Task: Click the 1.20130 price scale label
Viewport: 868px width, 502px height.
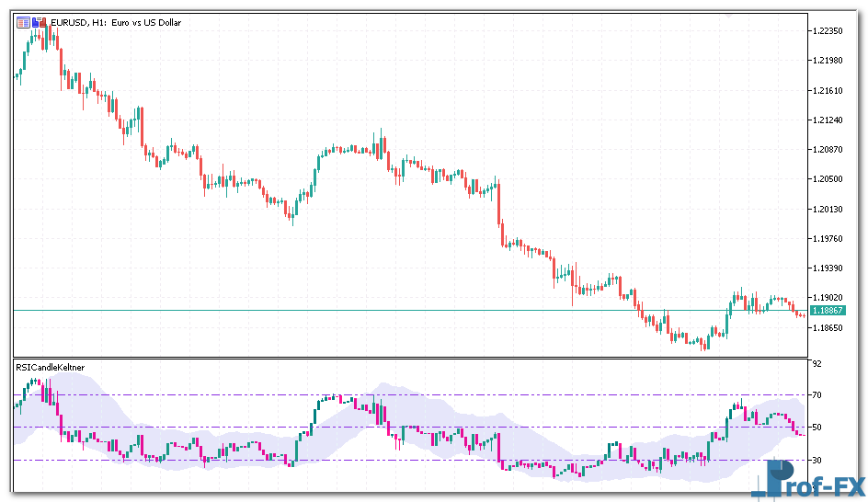Action: coord(828,209)
